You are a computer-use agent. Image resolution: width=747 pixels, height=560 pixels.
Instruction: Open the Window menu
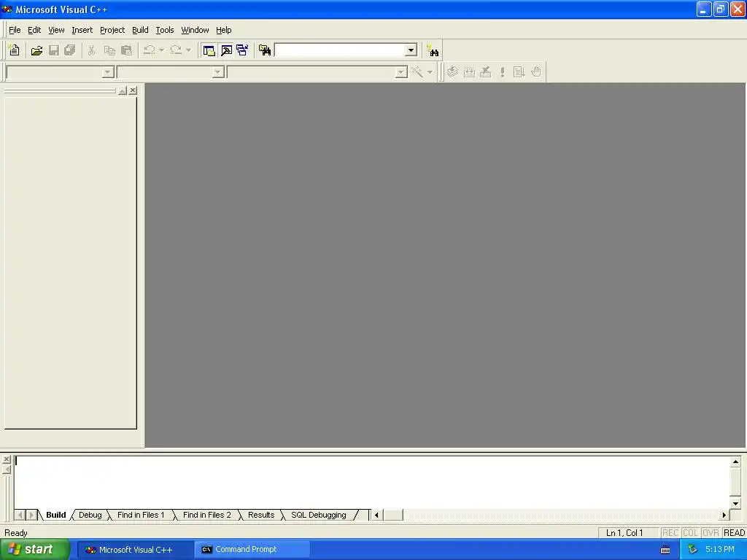click(195, 30)
